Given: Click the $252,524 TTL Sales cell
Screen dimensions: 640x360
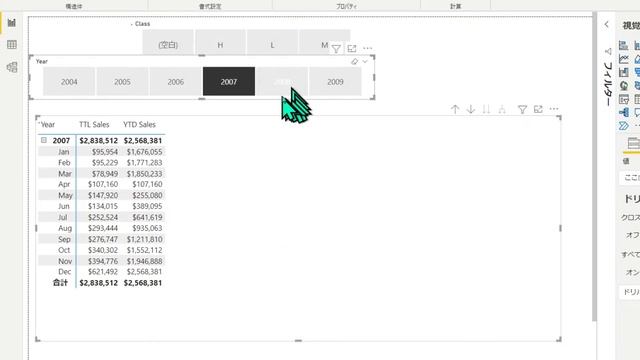Looking at the screenshot, I should tap(103, 217).
